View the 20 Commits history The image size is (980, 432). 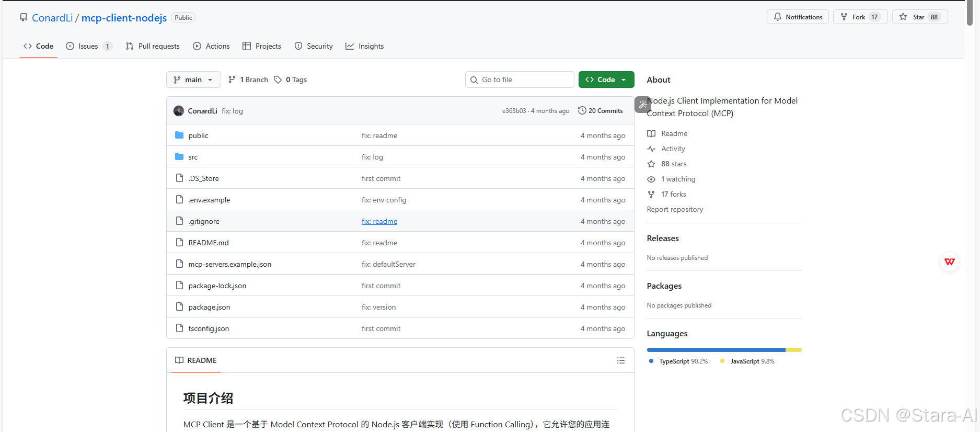[x=601, y=111]
